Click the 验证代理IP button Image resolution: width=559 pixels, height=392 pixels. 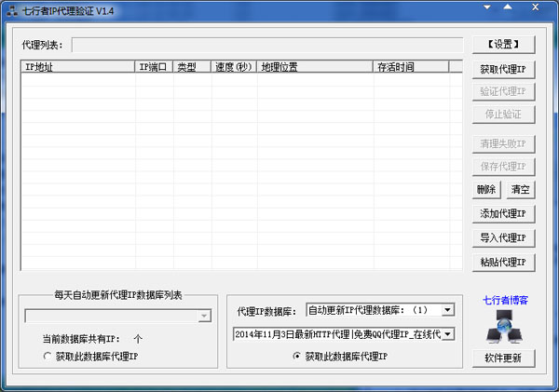pos(503,91)
